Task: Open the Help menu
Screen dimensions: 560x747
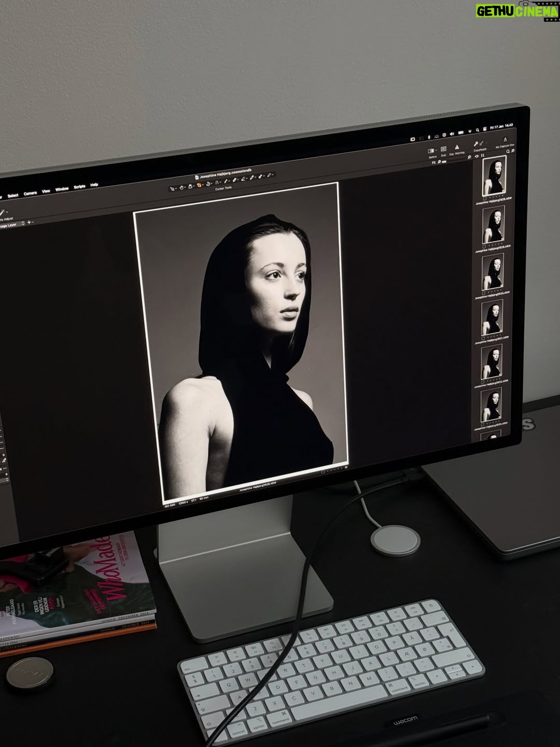Action: 94,185
